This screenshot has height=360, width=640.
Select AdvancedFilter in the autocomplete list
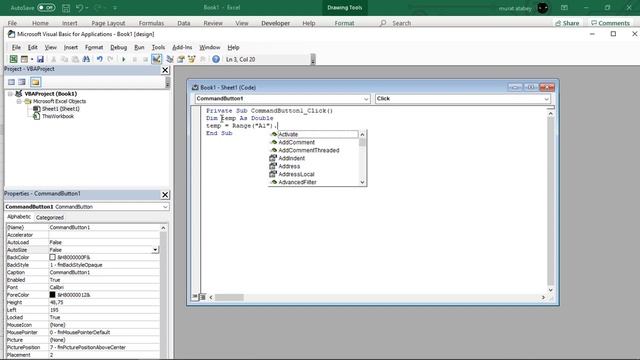point(313,182)
